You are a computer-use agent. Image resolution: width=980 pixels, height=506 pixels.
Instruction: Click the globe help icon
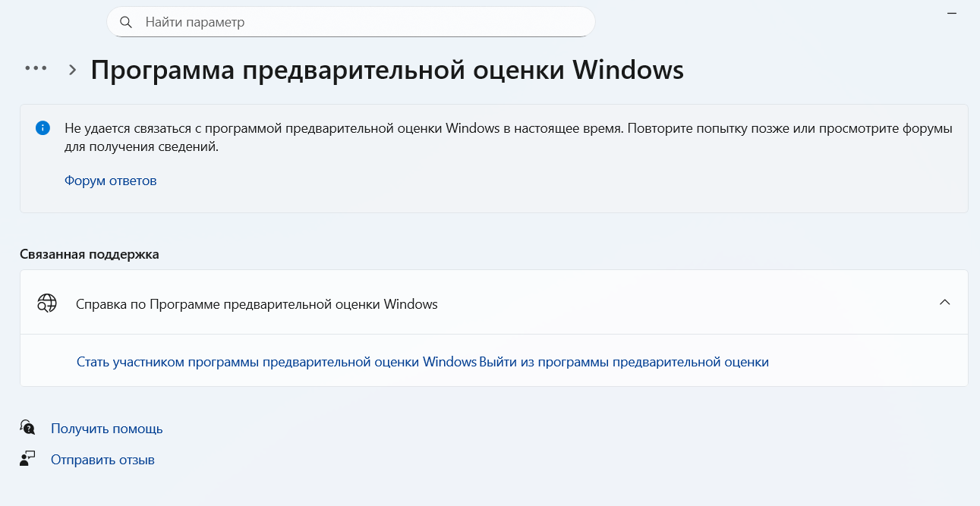[47, 303]
